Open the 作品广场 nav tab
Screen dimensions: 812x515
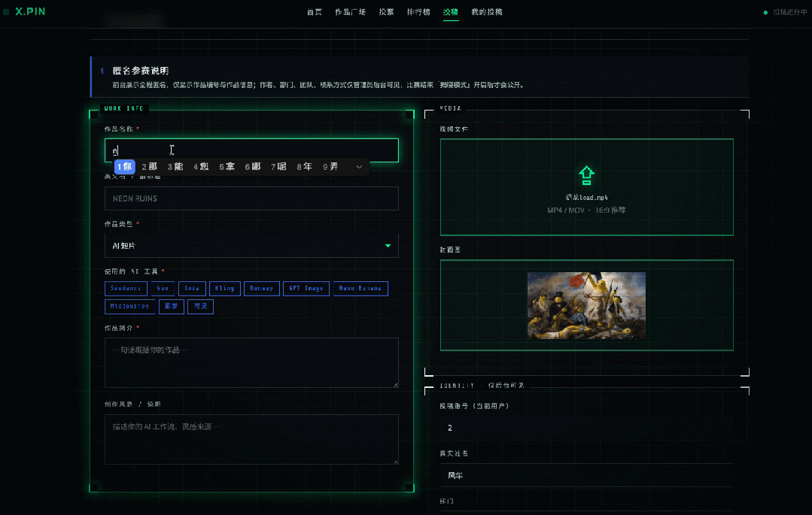351,12
